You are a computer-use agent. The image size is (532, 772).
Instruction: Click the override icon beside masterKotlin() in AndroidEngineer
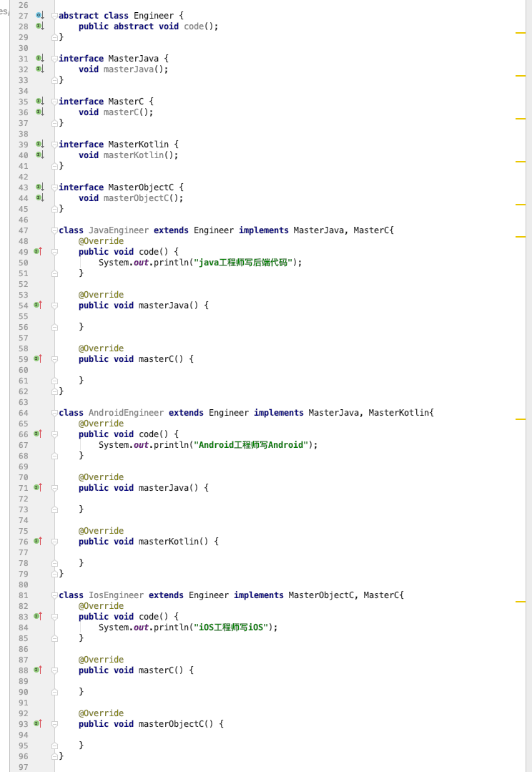click(38, 541)
